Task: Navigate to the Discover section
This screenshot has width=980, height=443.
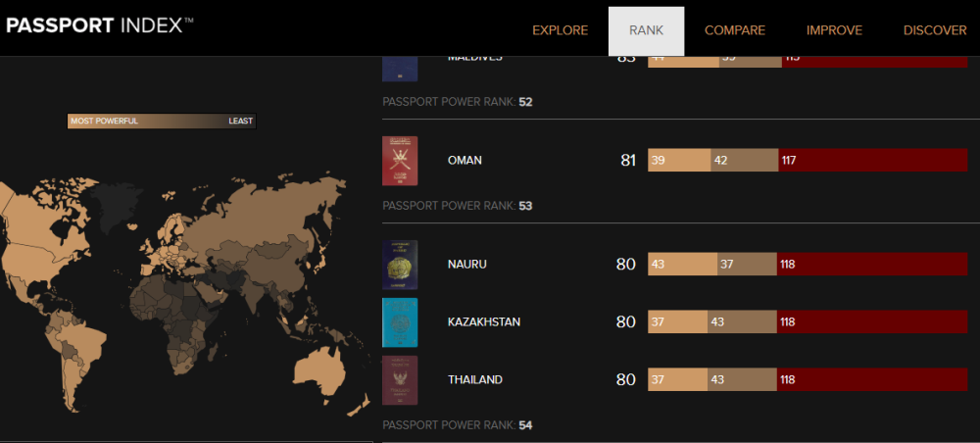Action: [935, 30]
